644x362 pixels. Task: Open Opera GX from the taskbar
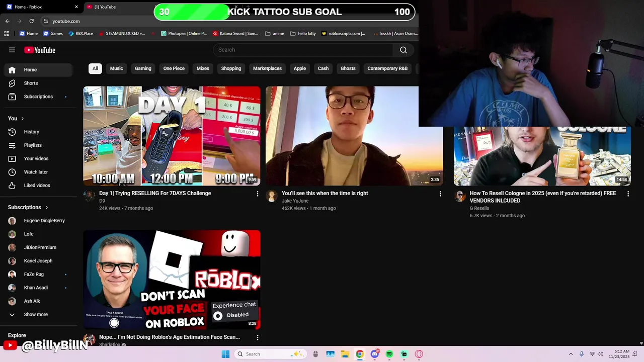(x=419, y=354)
